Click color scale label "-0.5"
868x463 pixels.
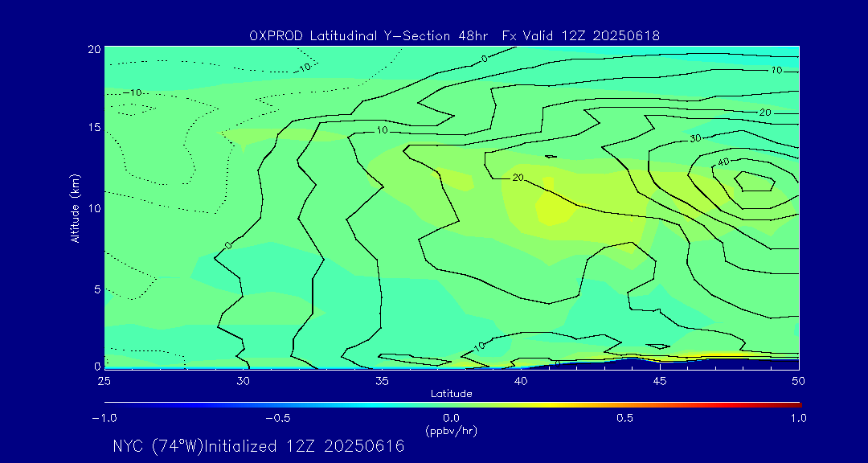(277, 418)
